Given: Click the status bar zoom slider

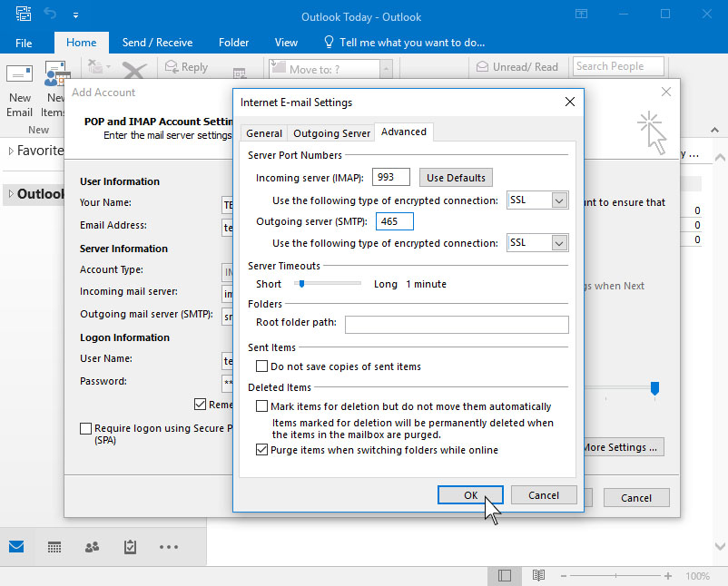Looking at the screenshot, I should coord(615,576).
